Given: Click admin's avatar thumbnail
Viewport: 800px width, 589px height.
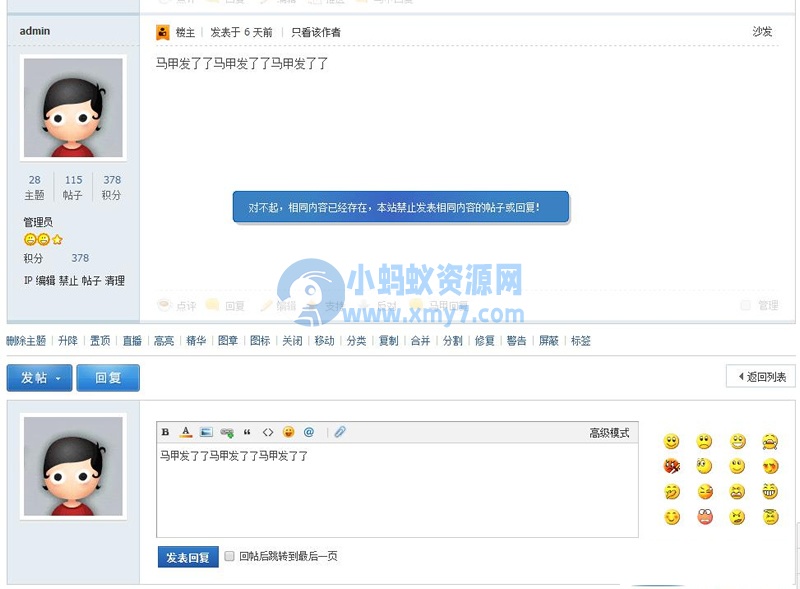Looking at the screenshot, I should click(x=72, y=107).
